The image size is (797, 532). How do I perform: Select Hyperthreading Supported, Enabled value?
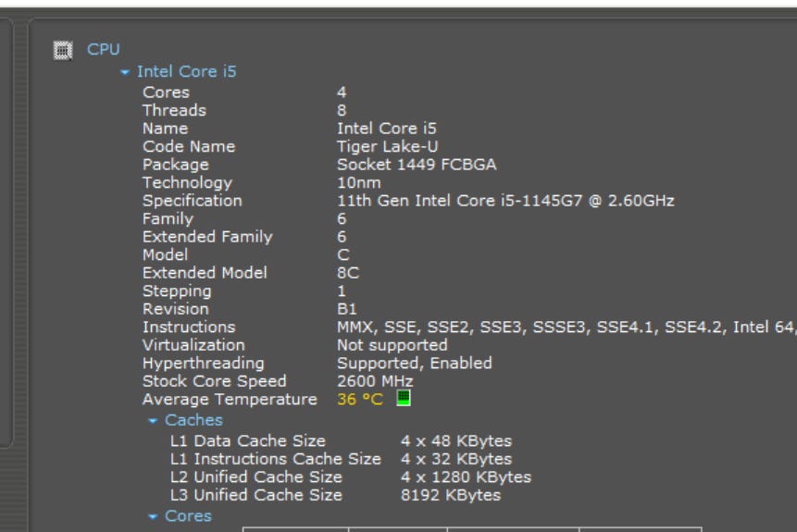point(415,364)
